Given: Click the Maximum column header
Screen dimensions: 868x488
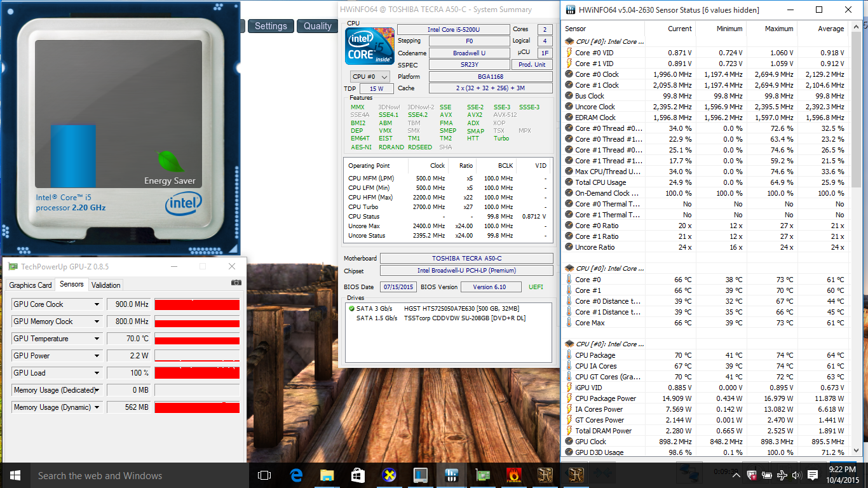Looking at the screenshot, I should [x=771, y=29].
